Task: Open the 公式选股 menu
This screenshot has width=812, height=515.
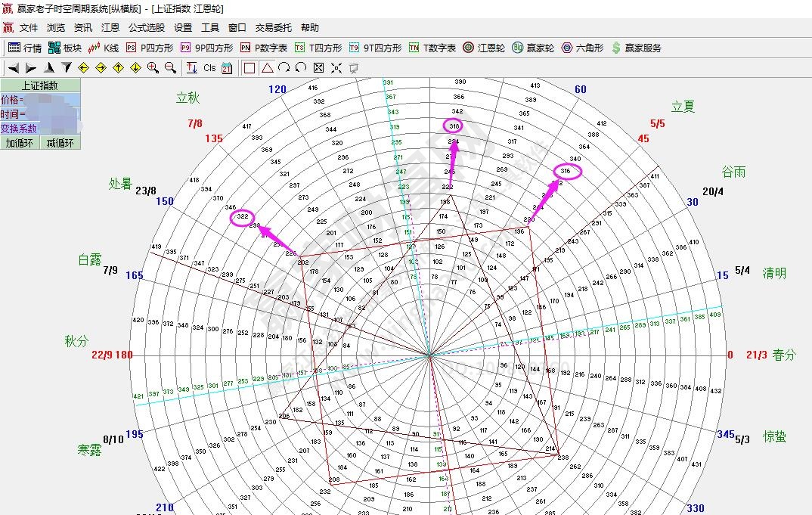Action: [146, 28]
